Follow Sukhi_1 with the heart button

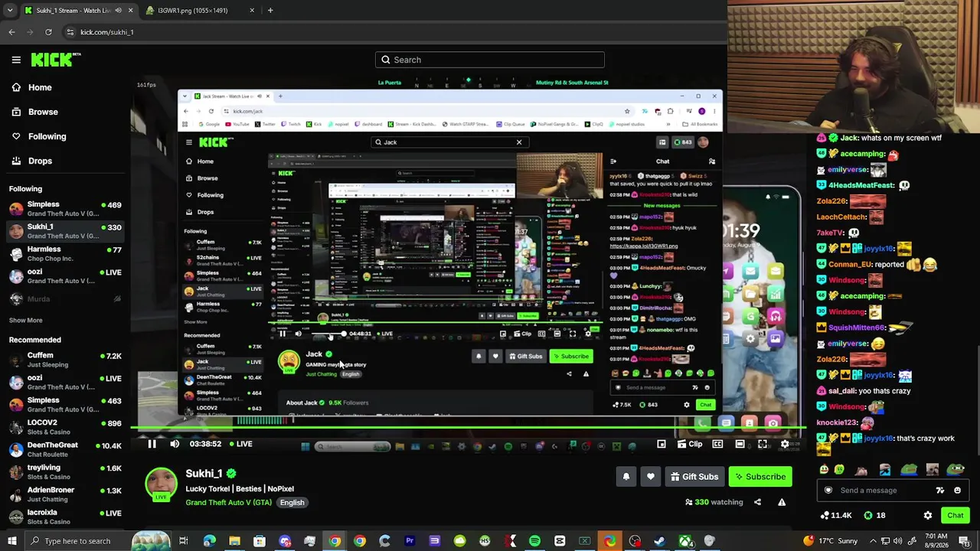651,477
